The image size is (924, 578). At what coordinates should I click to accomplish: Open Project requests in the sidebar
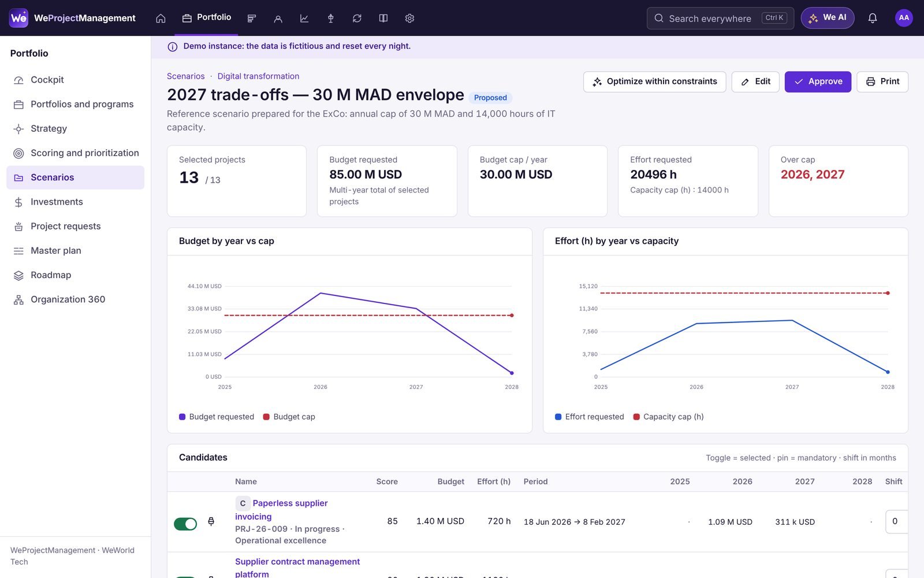(x=75, y=226)
